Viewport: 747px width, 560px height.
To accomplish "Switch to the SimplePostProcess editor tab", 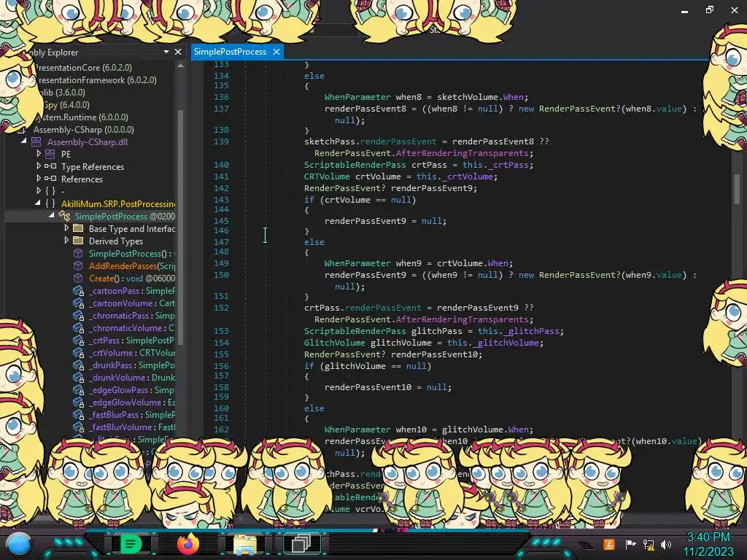I will (230, 52).
